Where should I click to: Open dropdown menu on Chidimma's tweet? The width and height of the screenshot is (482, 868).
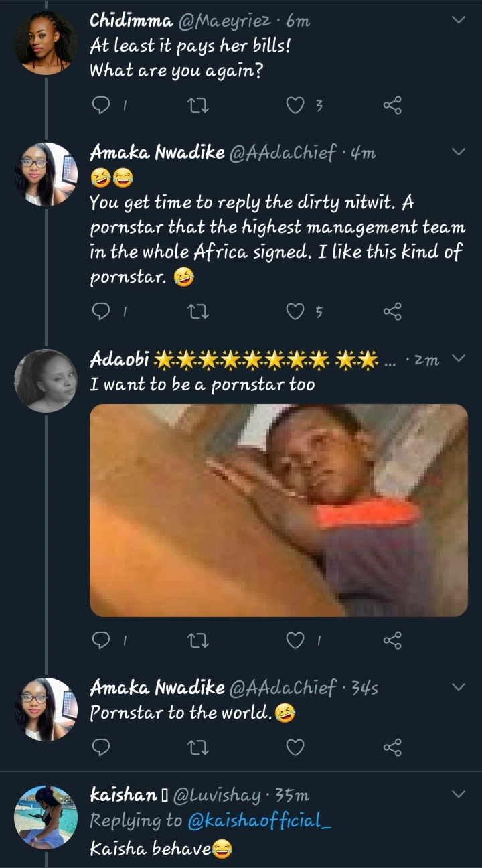[459, 20]
